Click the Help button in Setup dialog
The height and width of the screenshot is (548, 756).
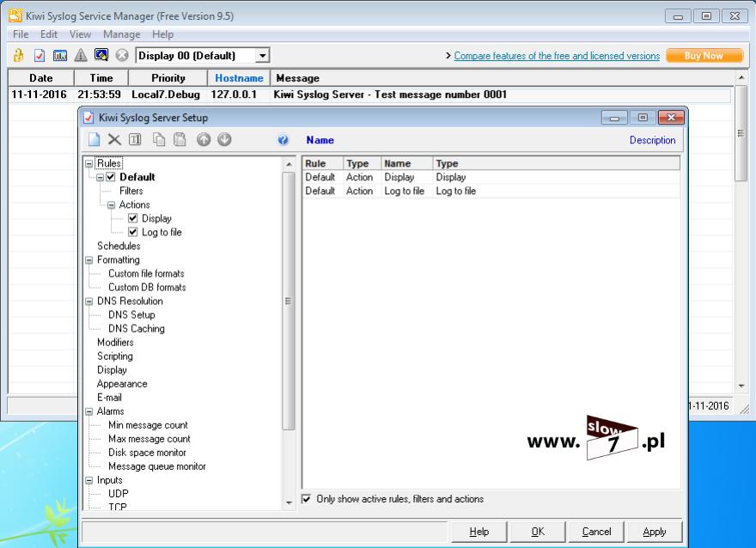[479, 532]
